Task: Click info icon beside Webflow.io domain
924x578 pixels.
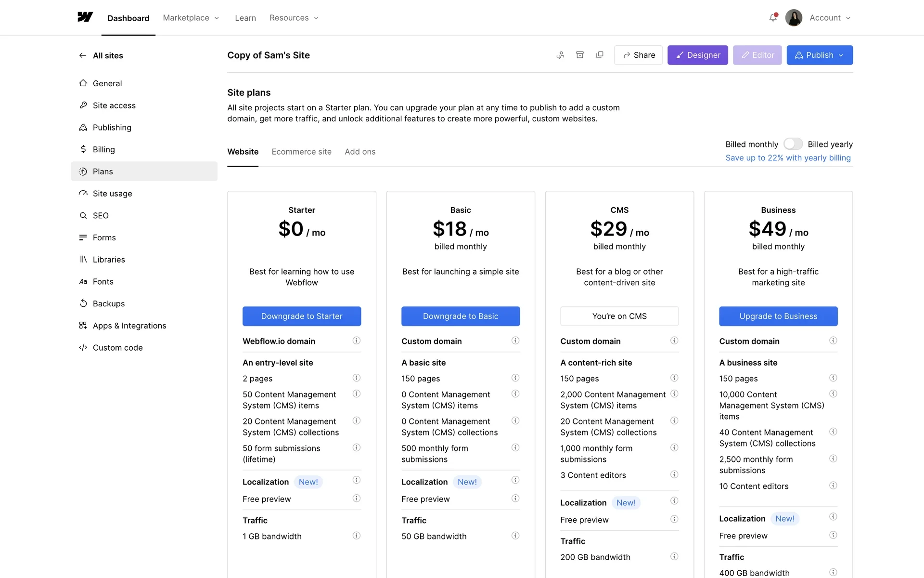Action: pyautogui.click(x=357, y=341)
